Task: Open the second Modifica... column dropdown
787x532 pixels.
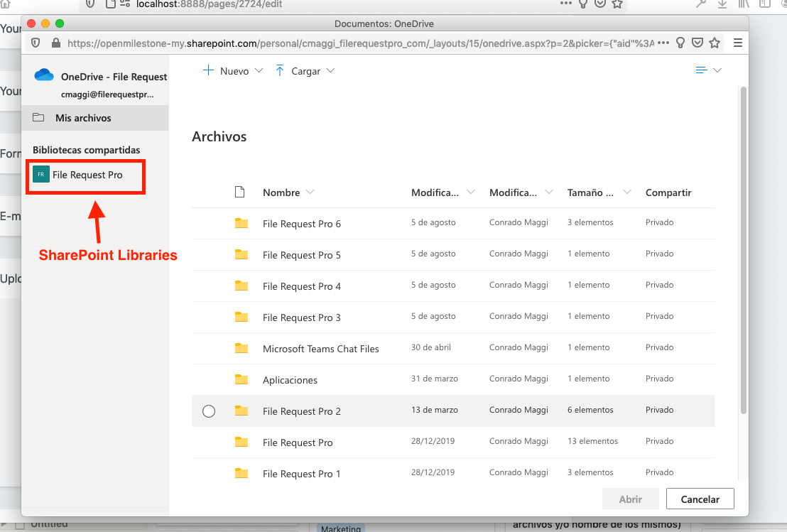Action: (x=548, y=192)
